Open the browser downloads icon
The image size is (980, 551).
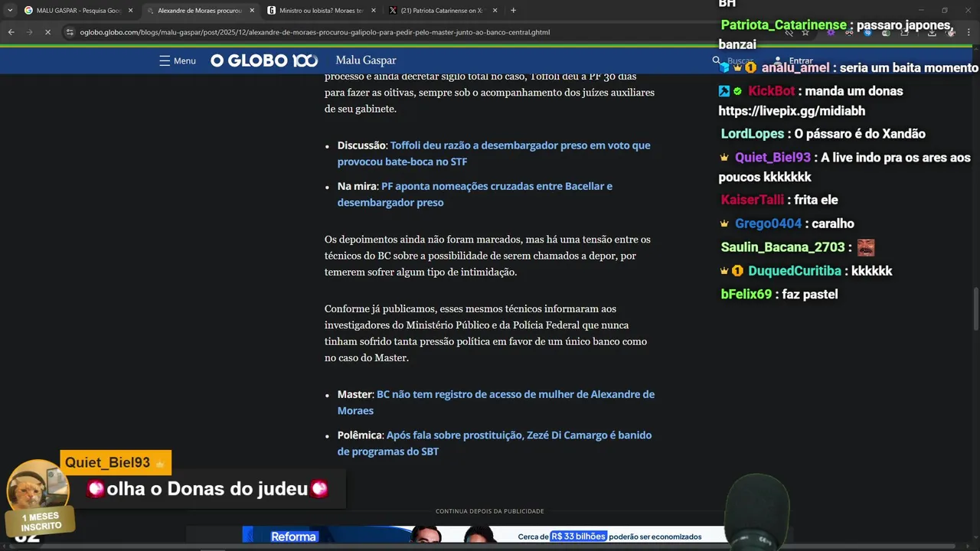coord(932,32)
